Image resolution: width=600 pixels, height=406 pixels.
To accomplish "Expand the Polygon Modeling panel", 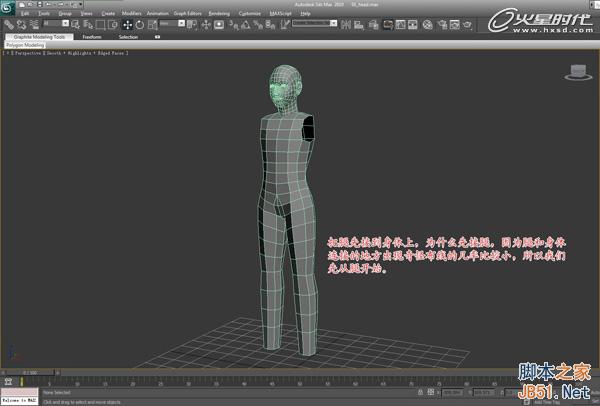I will (25, 45).
